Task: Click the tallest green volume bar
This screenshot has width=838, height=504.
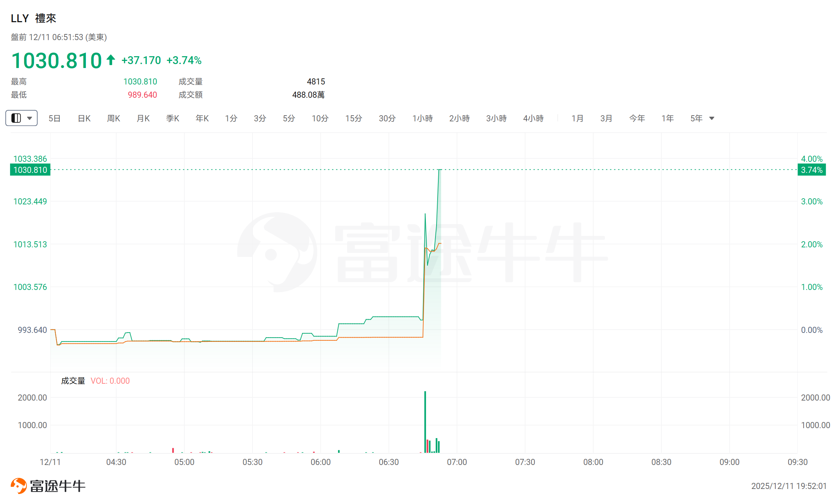Action: click(x=425, y=422)
